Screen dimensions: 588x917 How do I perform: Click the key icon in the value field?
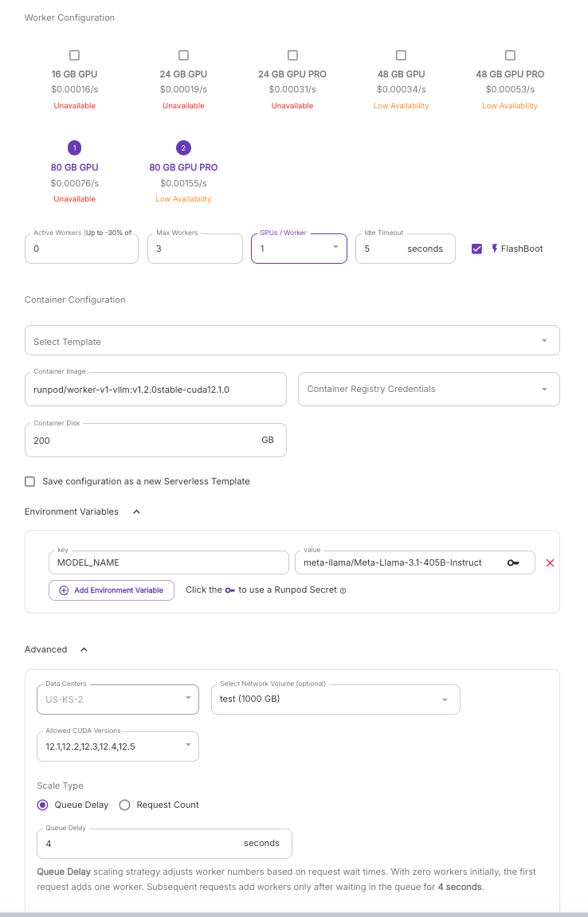pos(513,562)
